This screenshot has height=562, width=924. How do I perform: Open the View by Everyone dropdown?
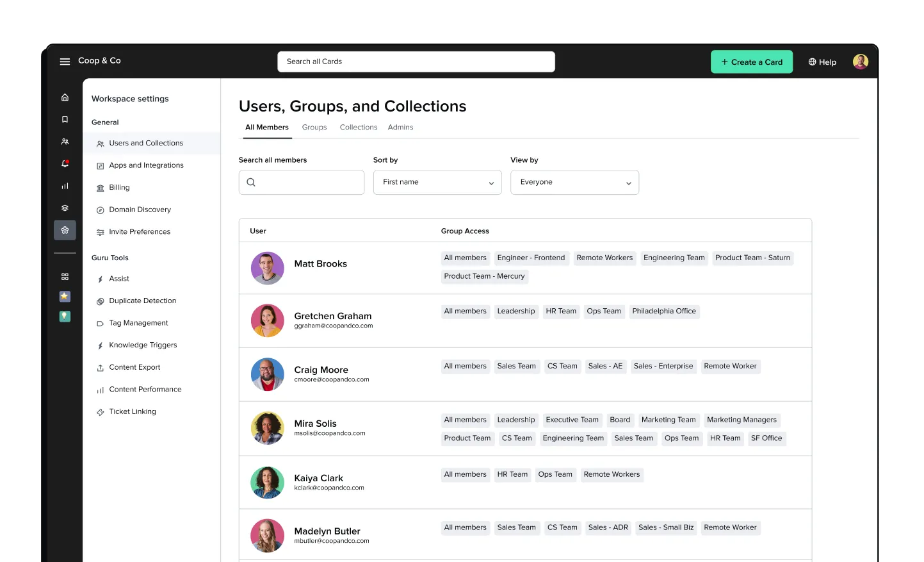[x=574, y=183]
